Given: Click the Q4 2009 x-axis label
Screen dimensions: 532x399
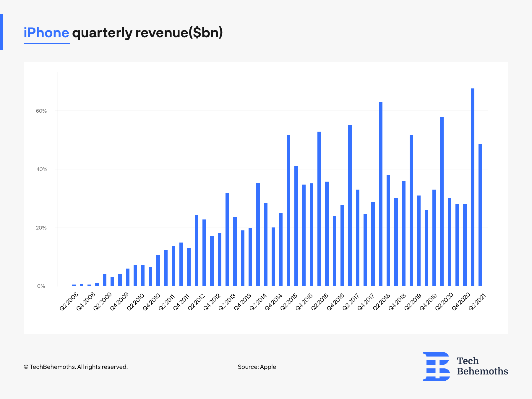Looking at the screenshot, I should pos(119,301).
